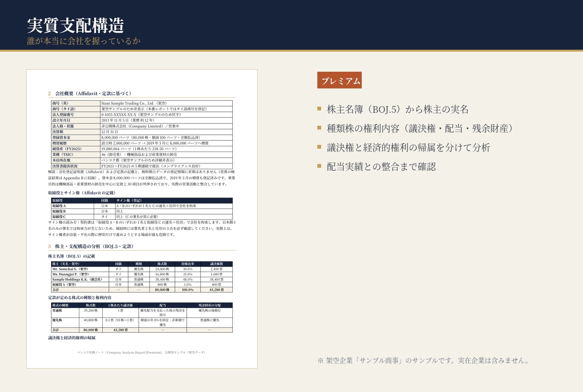Click heading 取締役とサイン権（Affidavitの記載）
This screenshot has width=583, height=392.
click(x=82, y=193)
